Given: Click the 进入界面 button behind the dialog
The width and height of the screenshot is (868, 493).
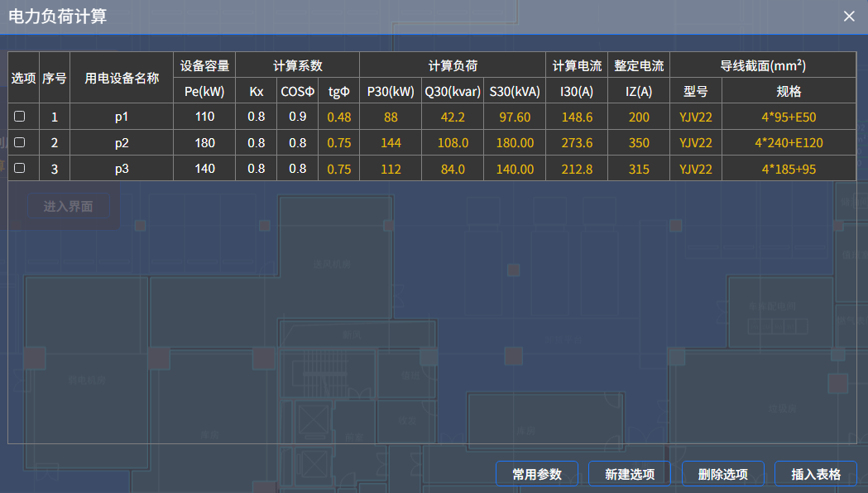Looking at the screenshot, I should (x=69, y=206).
